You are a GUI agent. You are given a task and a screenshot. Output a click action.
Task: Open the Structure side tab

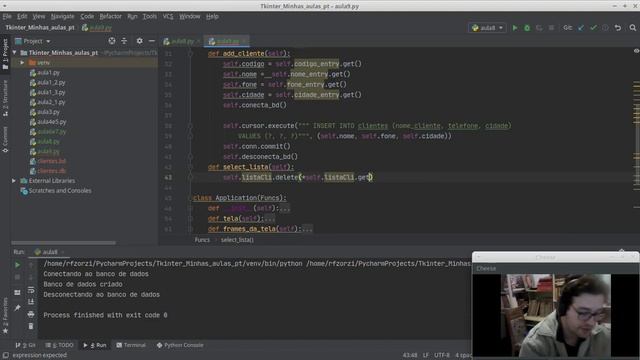[5, 98]
